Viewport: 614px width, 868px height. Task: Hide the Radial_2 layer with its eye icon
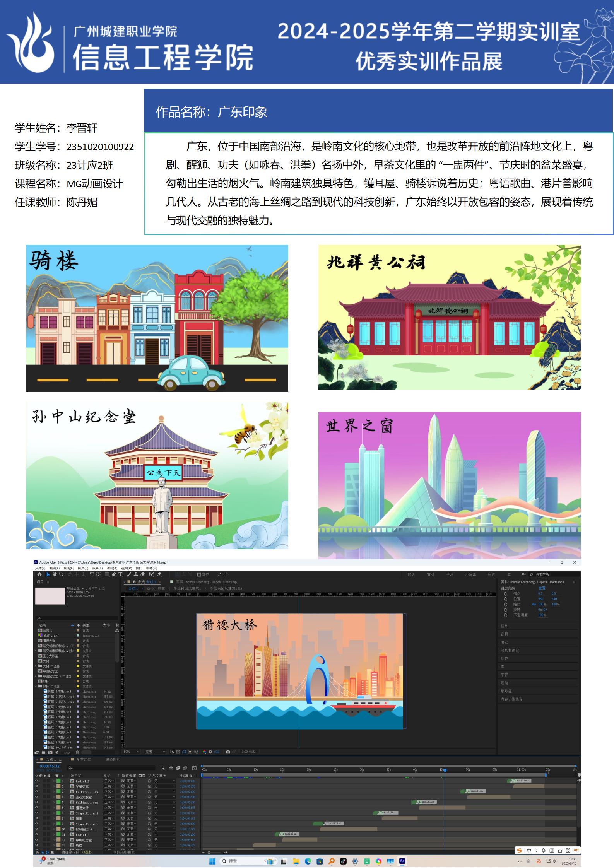coord(37,781)
